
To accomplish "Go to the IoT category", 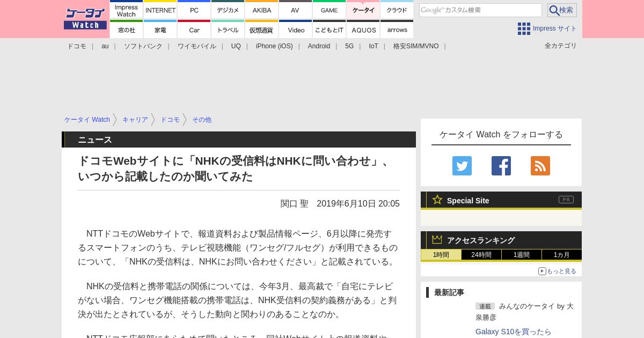I will [x=374, y=46].
